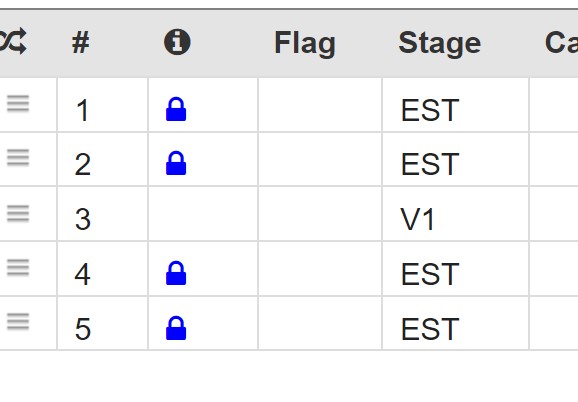
Task: Click the reorder handle of row 3
Action: click(x=18, y=213)
